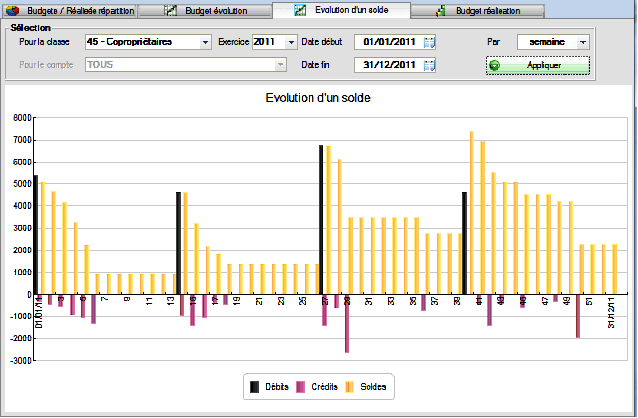Open the Exercice year dropdown
The width and height of the screenshot is (638, 418).
coord(292,42)
